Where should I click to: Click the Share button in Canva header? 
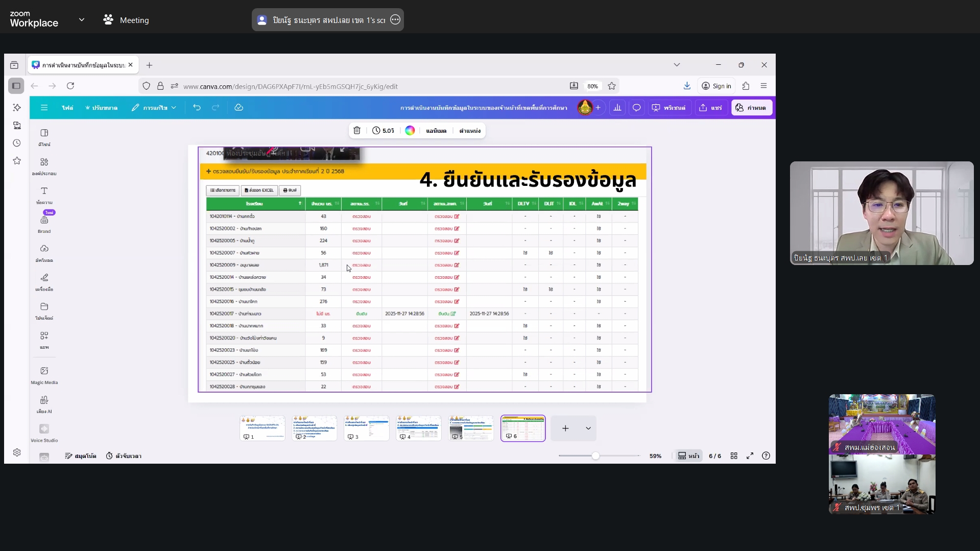(711, 108)
